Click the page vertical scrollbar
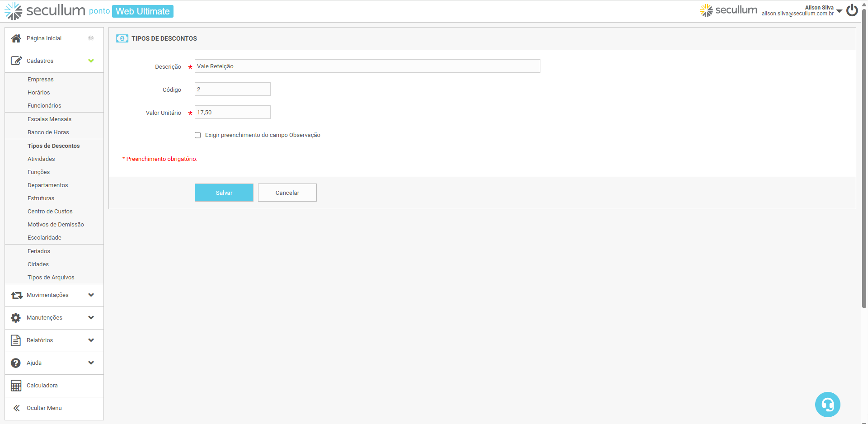 click(x=864, y=158)
